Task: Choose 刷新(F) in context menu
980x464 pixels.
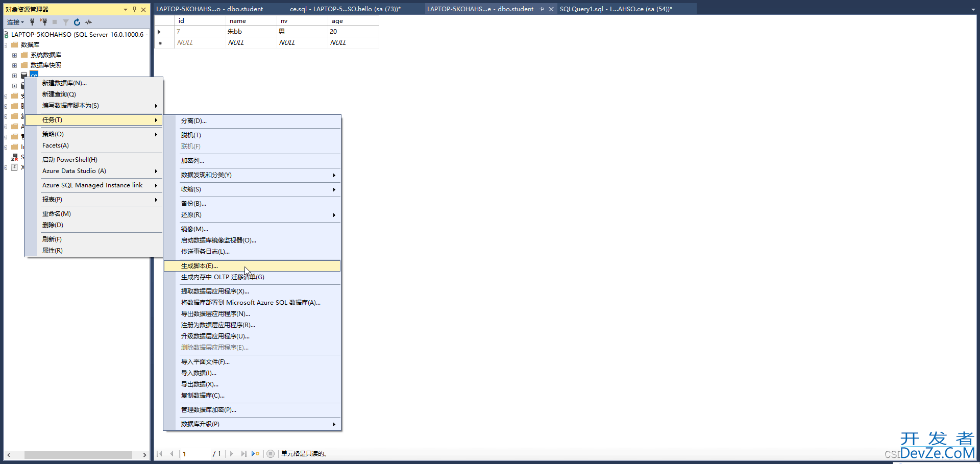Action: [94, 239]
